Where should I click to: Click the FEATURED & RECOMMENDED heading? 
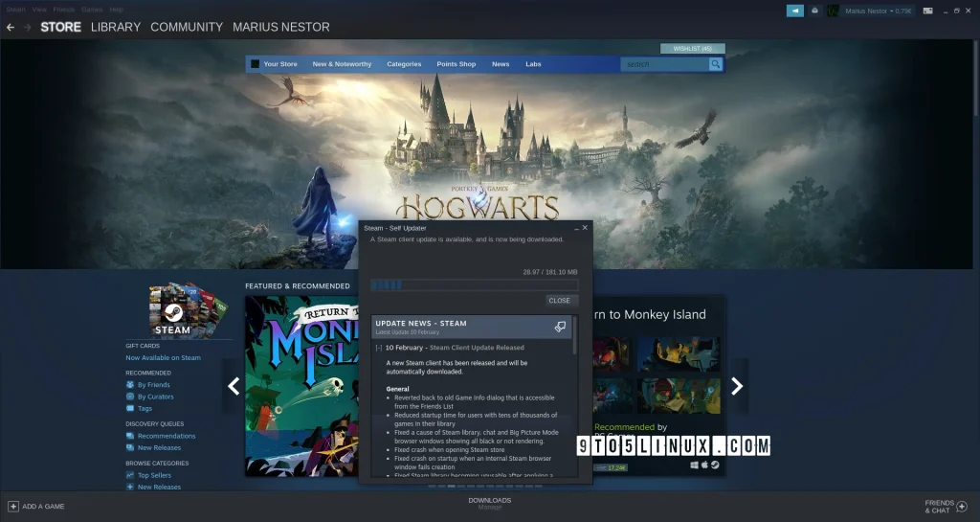point(298,285)
